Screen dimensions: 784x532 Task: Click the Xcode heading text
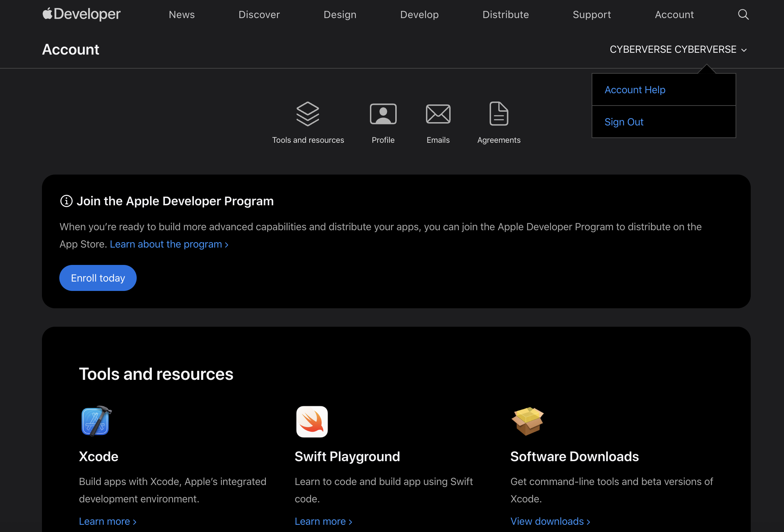click(99, 456)
